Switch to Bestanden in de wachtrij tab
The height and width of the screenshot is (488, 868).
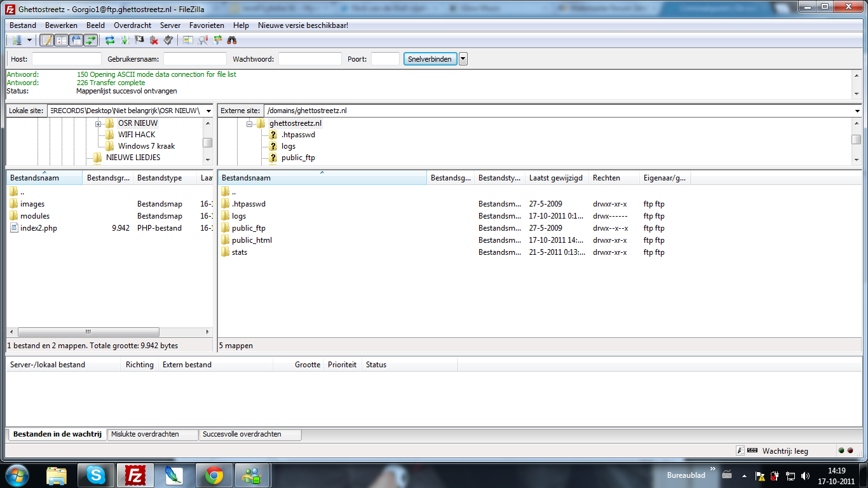point(57,435)
